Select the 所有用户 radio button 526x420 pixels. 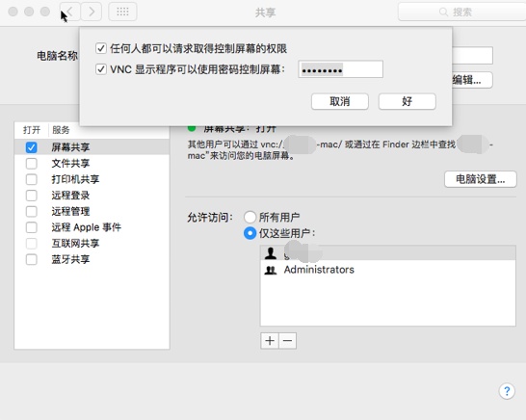(x=250, y=217)
